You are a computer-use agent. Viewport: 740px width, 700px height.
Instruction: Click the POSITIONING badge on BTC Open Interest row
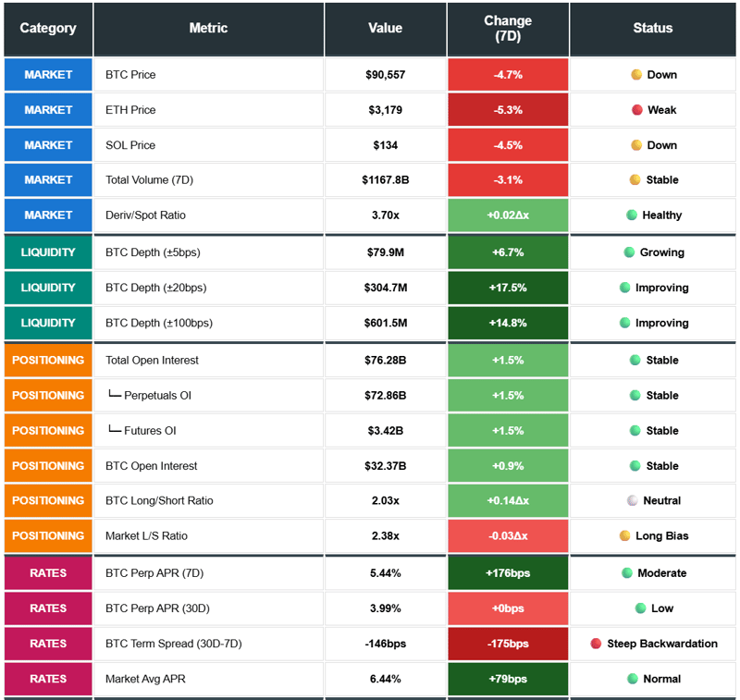tap(47, 465)
